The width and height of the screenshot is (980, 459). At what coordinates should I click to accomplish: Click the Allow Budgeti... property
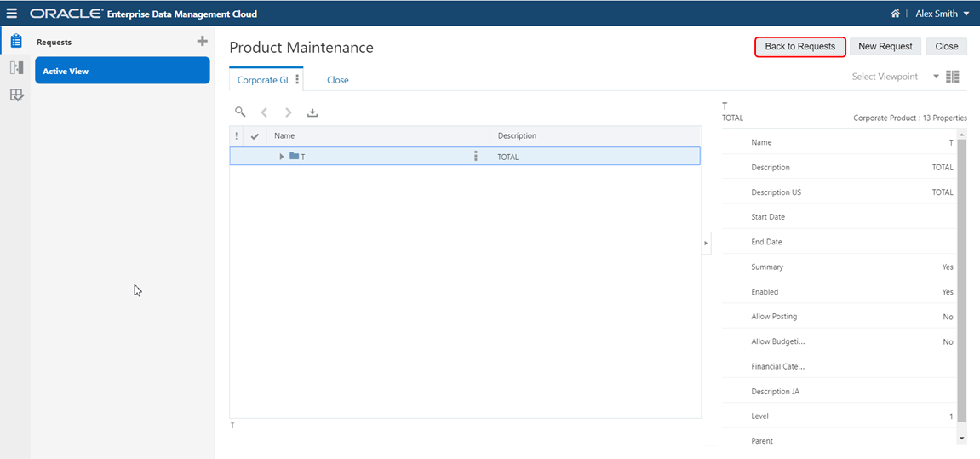[840, 342]
